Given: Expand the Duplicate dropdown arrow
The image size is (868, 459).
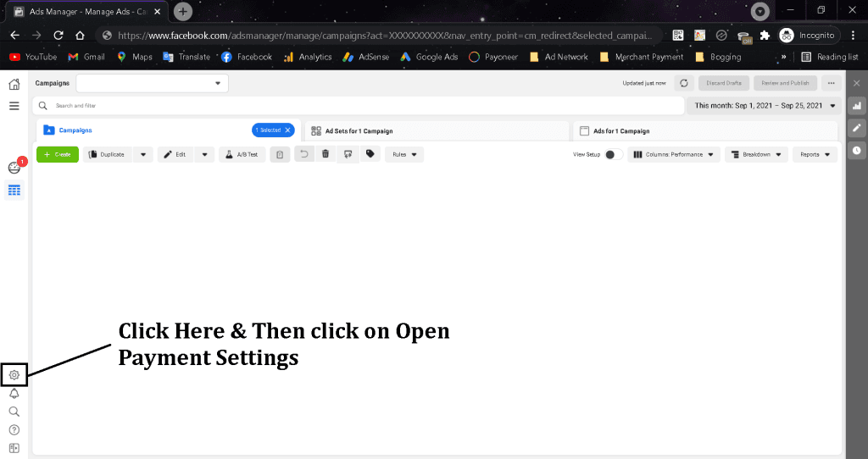Looking at the screenshot, I should pos(142,154).
